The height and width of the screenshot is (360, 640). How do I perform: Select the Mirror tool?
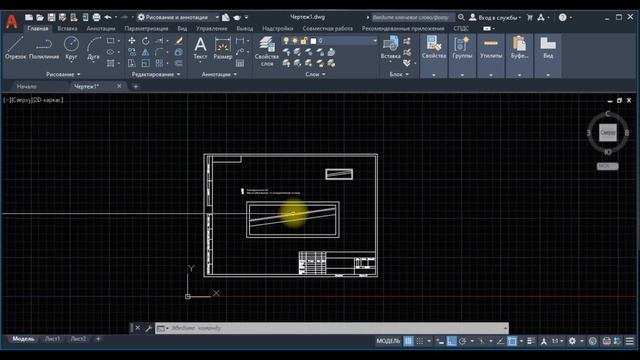(146, 52)
